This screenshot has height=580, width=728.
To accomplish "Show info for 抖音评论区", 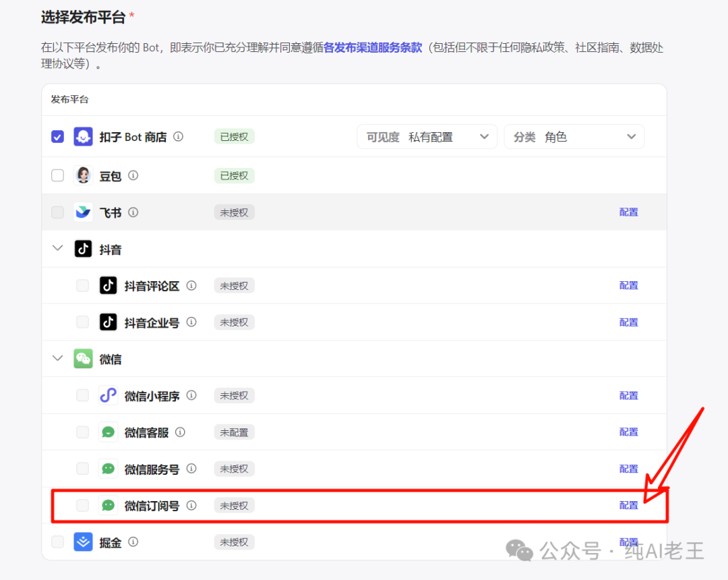I will (x=191, y=285).
